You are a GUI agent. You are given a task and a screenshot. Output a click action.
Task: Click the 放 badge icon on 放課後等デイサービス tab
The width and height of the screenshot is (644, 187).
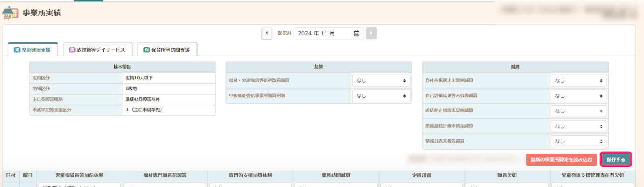72,50
